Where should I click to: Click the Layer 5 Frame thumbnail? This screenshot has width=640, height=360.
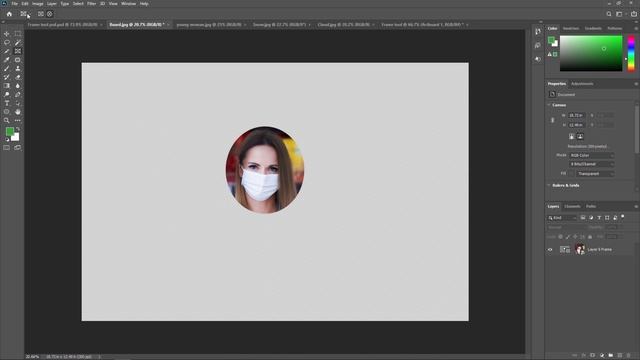tap(580, 249)
